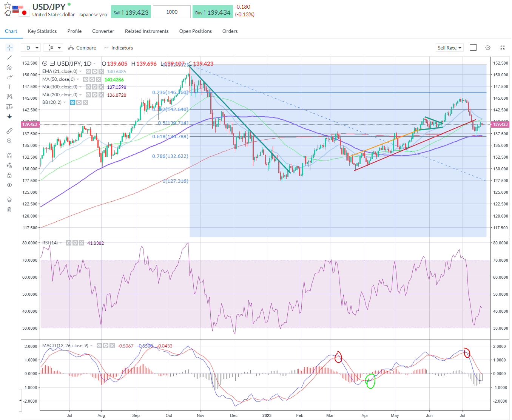This screenshot has width=512, height=420.
Task: Open the Sell Rate dropdown
Action: [449, 48]
